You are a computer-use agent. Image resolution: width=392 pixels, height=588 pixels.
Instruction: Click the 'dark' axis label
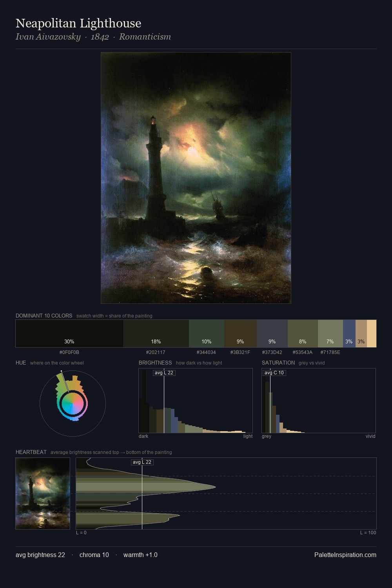pyautogui.click(x=143, y=436)
